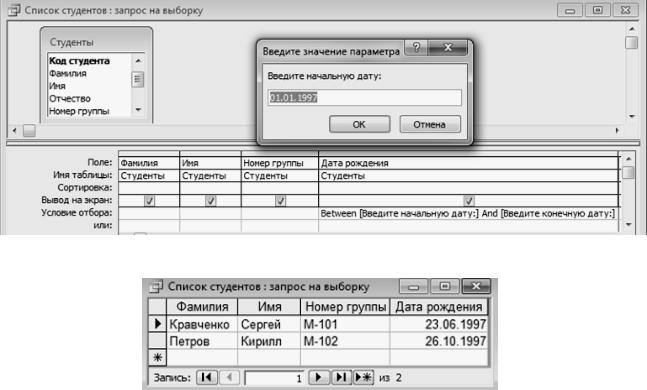Click the left arrow of the horizontal scrollbar
The width and height of the screenshot is (647, 390).
[x=14, y=131]
